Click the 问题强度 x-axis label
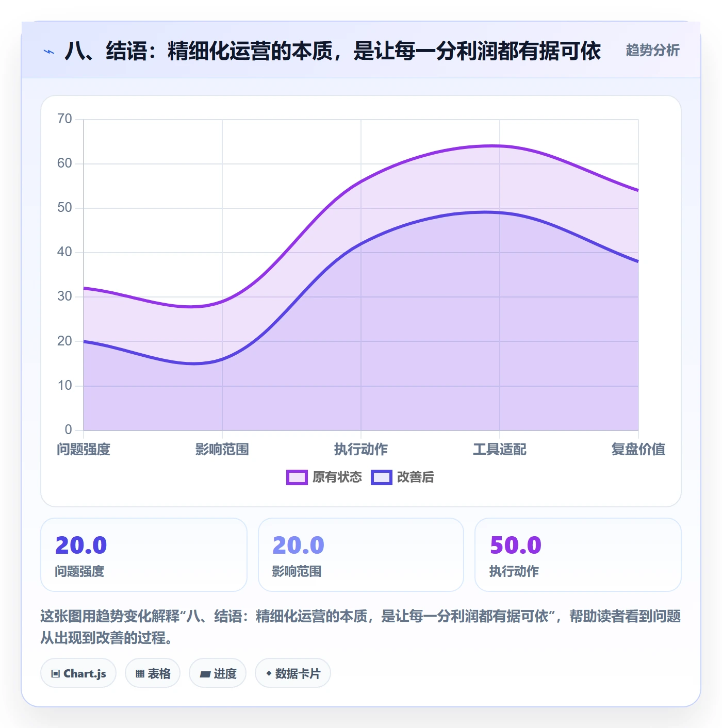 (84, 449)
